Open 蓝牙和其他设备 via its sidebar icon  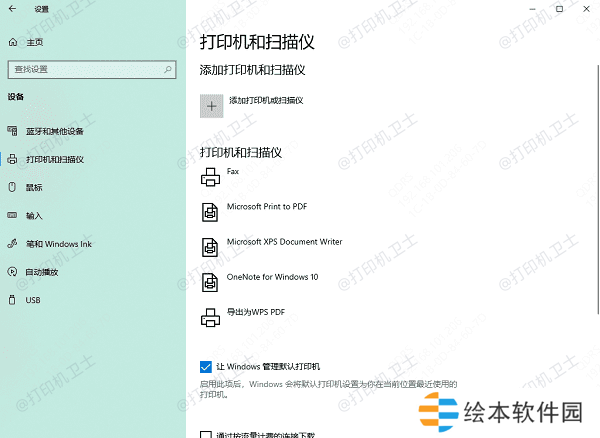coord(12,131)
